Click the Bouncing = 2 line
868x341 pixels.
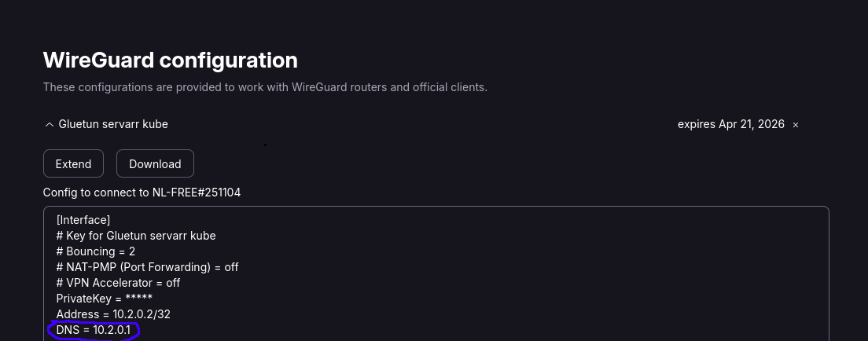click(96, 251)
